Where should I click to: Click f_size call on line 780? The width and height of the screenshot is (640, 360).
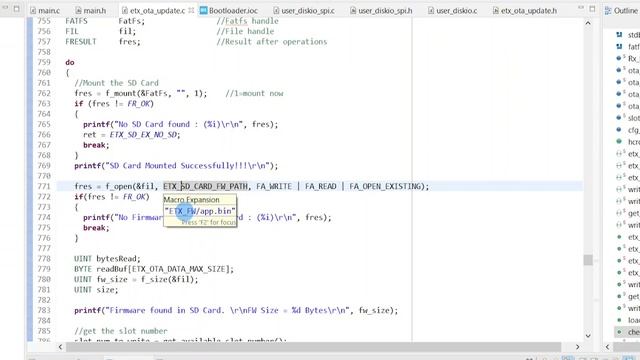coord(155,280)
